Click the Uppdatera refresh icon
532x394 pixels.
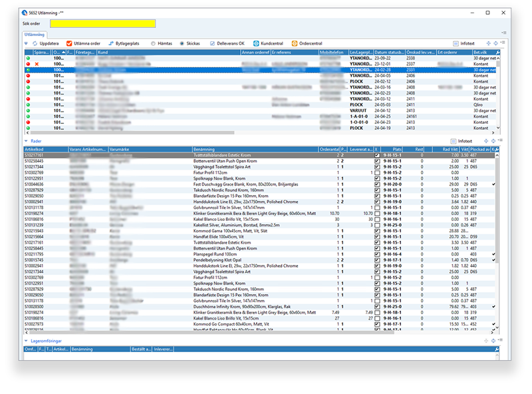tap(35, 43)
